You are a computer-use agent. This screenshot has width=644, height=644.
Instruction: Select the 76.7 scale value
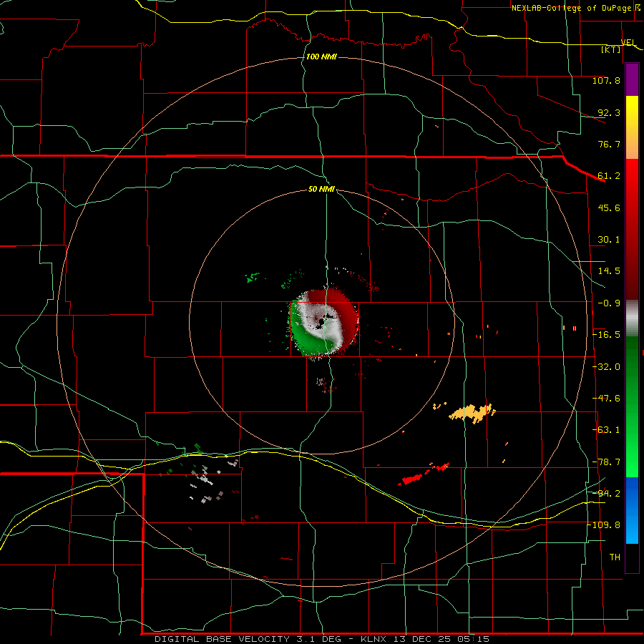(609, 144)
